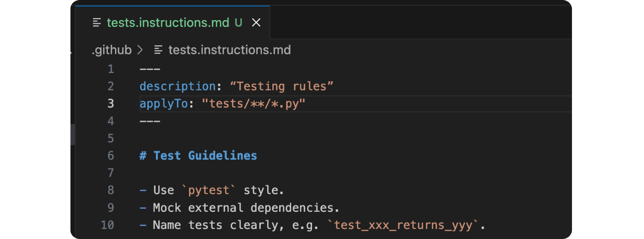
Task: Close the tests.instructions.md tab
Action: [x=256, y=23]
